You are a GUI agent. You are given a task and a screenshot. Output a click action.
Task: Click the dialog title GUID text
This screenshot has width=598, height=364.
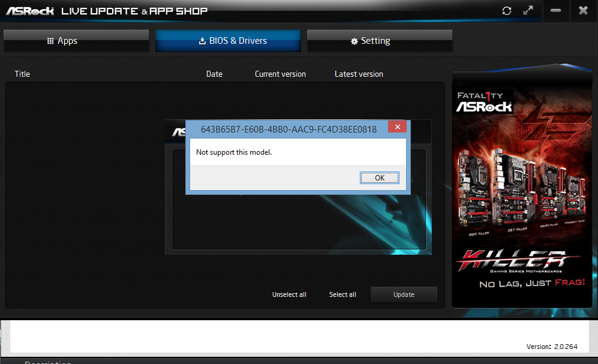[x=289, y=130]
